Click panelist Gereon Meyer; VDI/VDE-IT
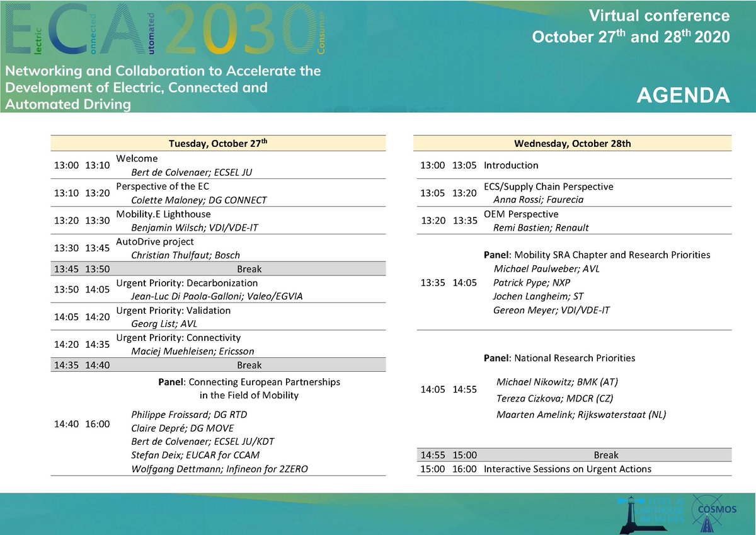This screenshot has height=535, width=756. (x=551, y=310)
